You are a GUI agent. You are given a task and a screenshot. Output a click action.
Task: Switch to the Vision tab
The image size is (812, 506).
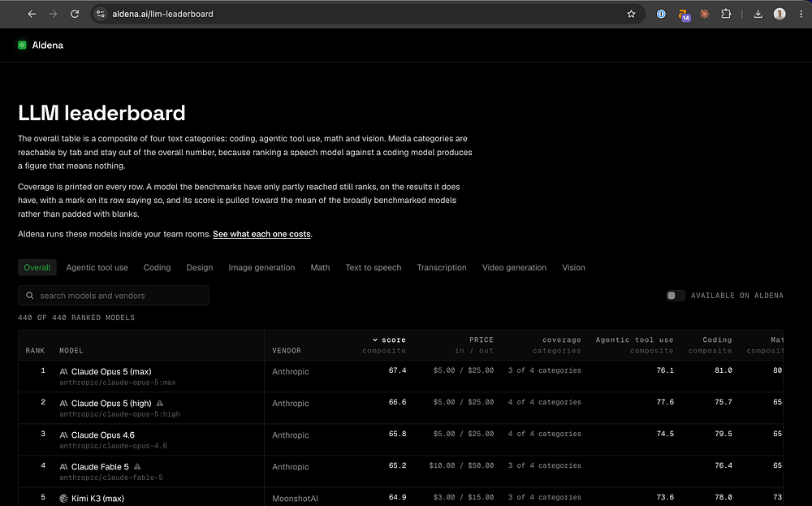point(574,267)
